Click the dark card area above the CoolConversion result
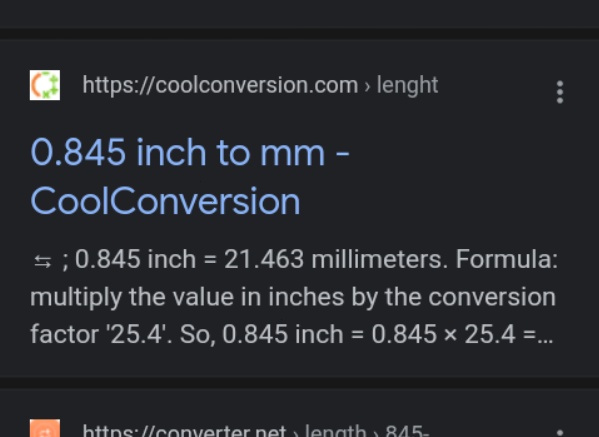 [x=300, y=14]
